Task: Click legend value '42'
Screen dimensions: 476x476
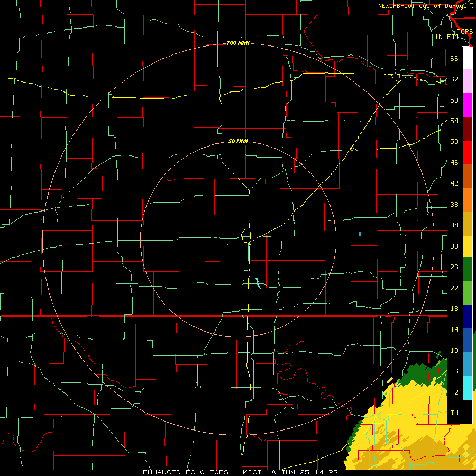Action: pyautogui.click(x=454, y=184)
